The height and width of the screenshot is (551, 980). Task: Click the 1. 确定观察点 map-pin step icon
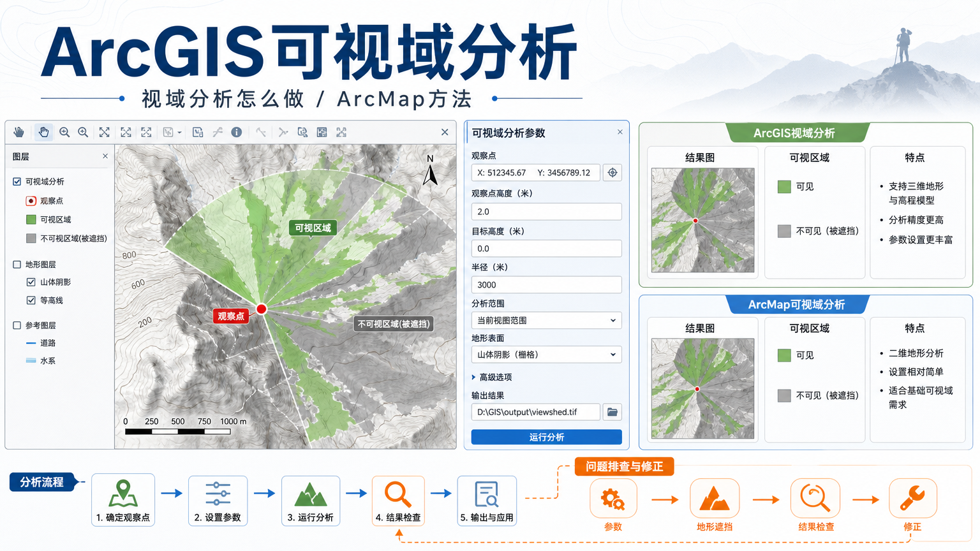pos(123,493)
